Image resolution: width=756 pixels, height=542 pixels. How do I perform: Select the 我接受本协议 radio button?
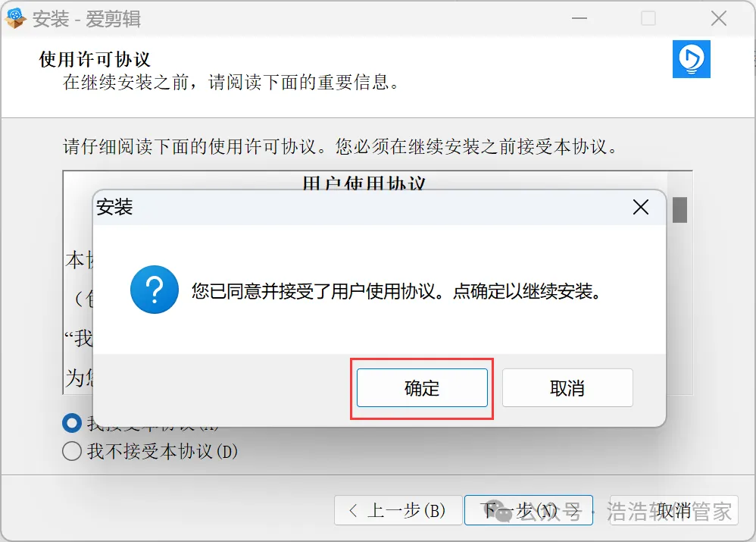click(72, 423)
